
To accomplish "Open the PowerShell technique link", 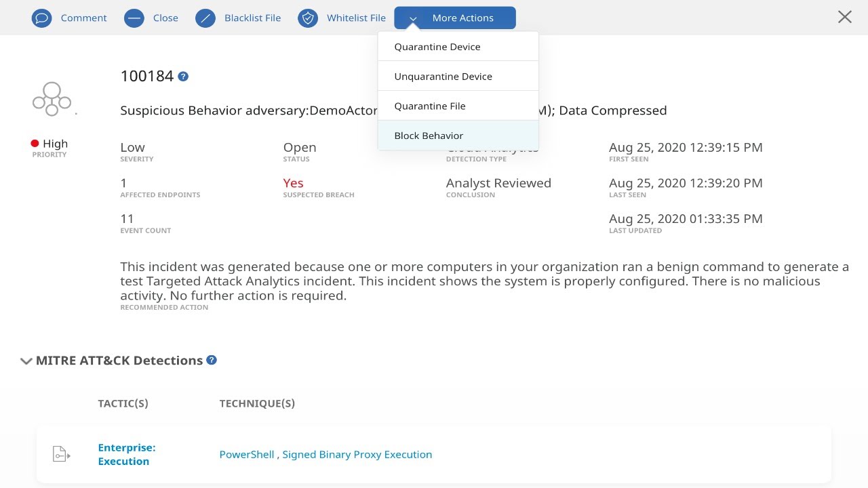I will coord(247,454).
